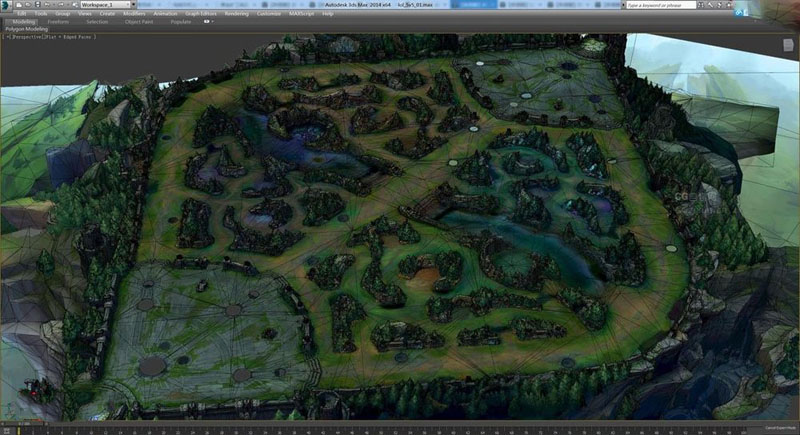Screen dimensions: 800x435
Task: Click the Open File icon in quick access toolbar
Action: tap(28, 5)
